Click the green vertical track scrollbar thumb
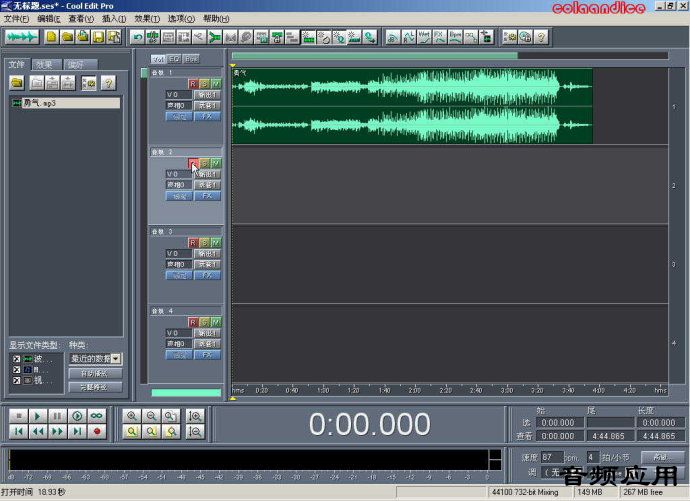 click(x=144, y=73)
